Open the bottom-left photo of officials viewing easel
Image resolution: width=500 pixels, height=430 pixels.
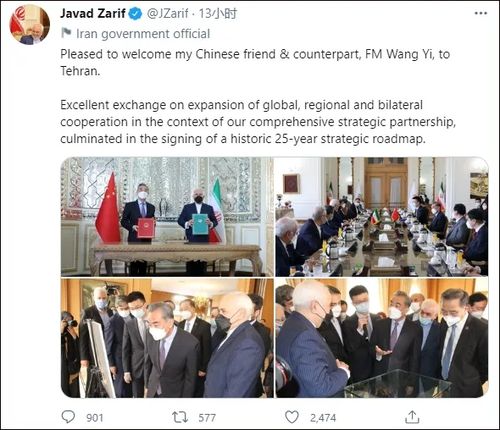click(x=167, y=338)
